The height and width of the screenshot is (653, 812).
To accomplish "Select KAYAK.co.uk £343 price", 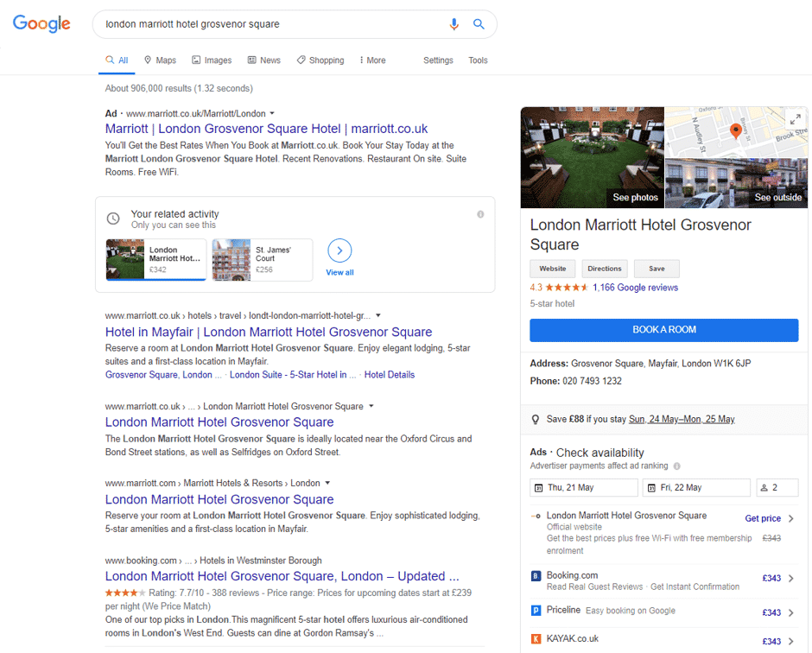I will (771, 642).
